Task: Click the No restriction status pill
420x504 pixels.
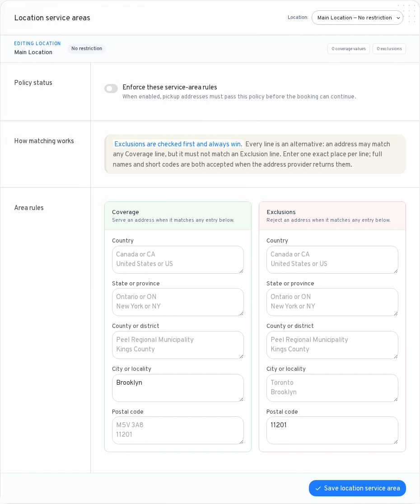Action: pyautogui.click(x=87, y=48)
